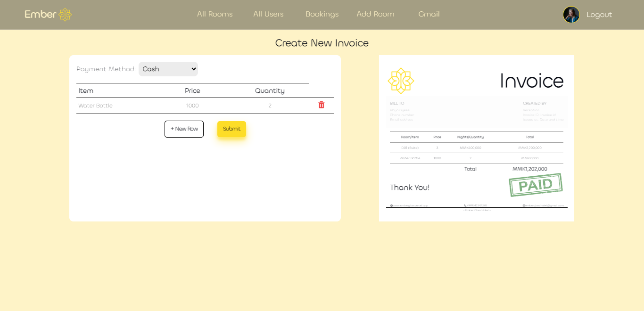Click the invoice preview flower logo
The image size is (644, 311).
point(401,81)
